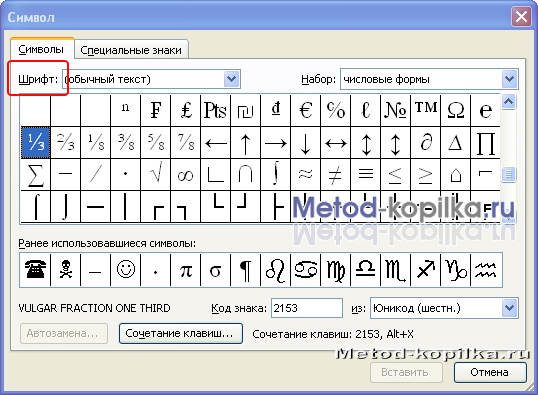Select the less-than-or-equal ≤ symbol
The height and width of the screenshot is (395, 538).
click(x=395, y=175)
